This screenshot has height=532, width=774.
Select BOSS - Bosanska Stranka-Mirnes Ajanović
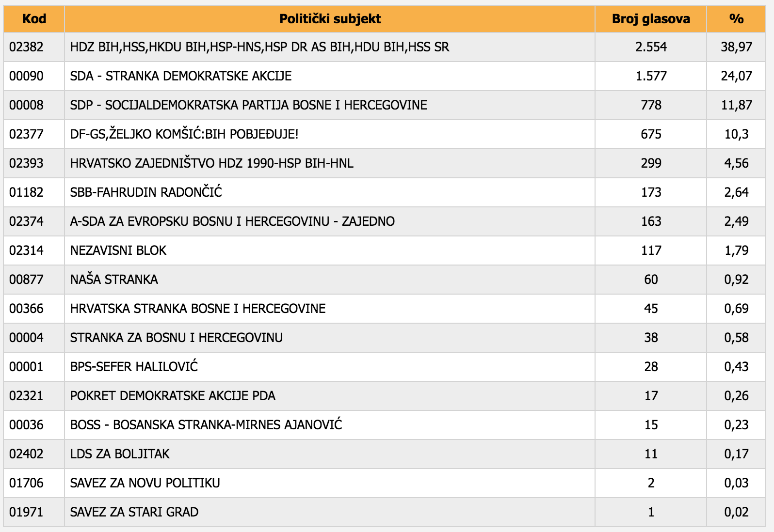pyautogui.click(x=206, y=425)
